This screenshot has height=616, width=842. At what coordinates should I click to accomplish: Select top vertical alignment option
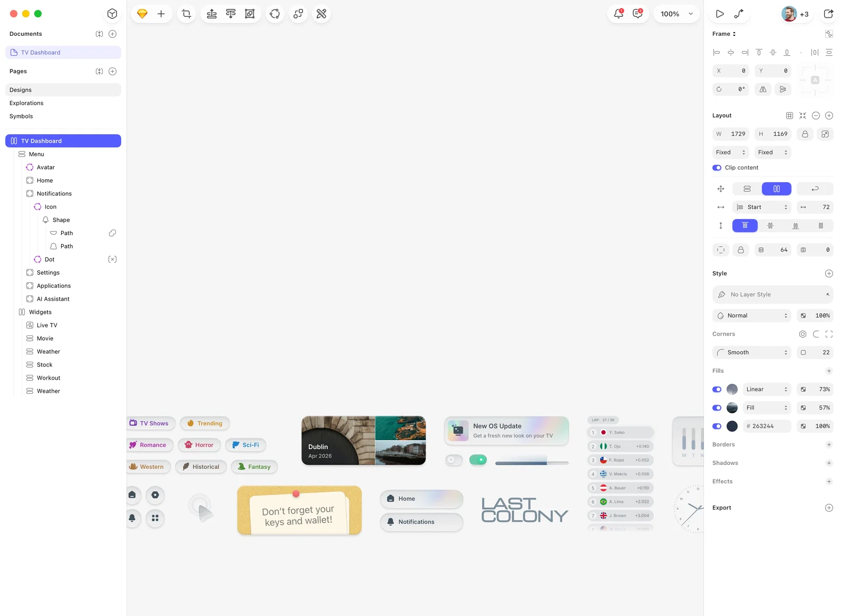(x=745, y=225)
